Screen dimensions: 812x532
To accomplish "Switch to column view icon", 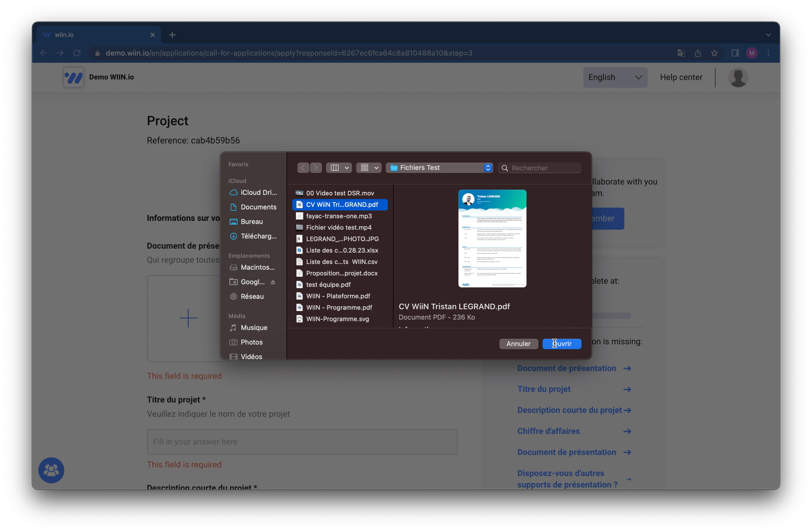I will coord(335,168).
